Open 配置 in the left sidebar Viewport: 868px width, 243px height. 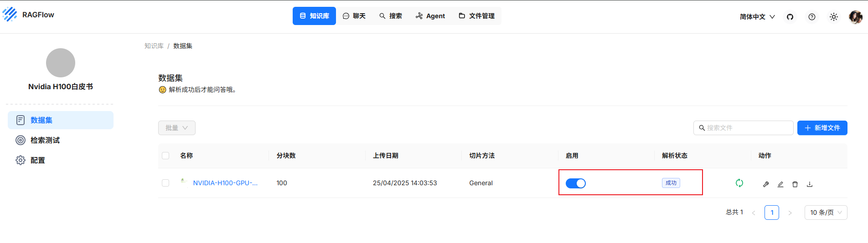(61, 160)
